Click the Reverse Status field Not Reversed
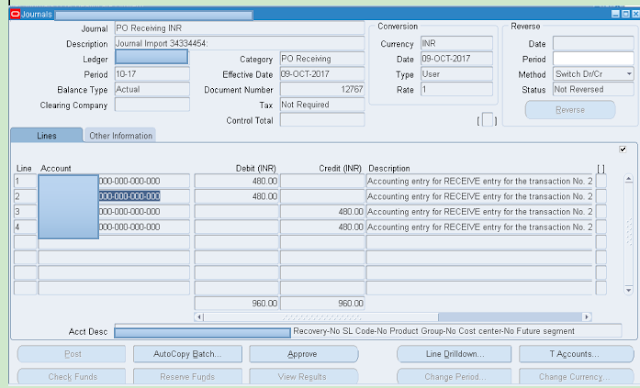 593,89
